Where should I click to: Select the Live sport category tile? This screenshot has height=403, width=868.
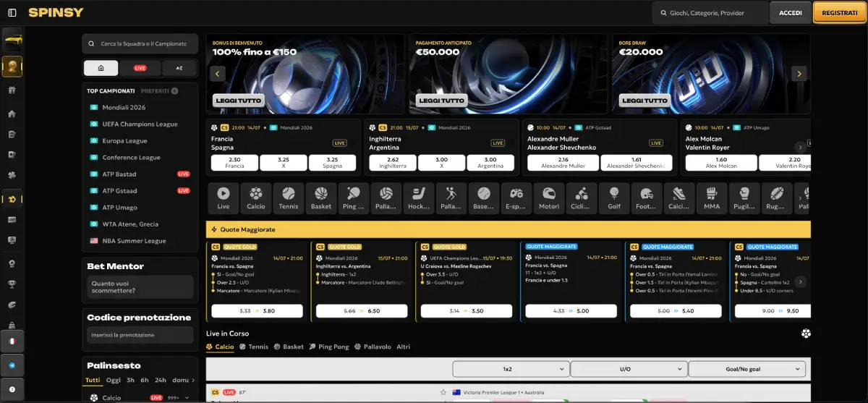point(224,198)
